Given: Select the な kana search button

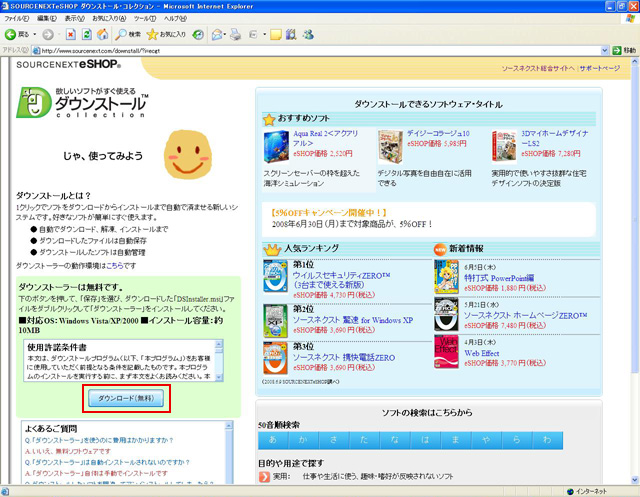Looking at the screenshot, I should 395,440.
